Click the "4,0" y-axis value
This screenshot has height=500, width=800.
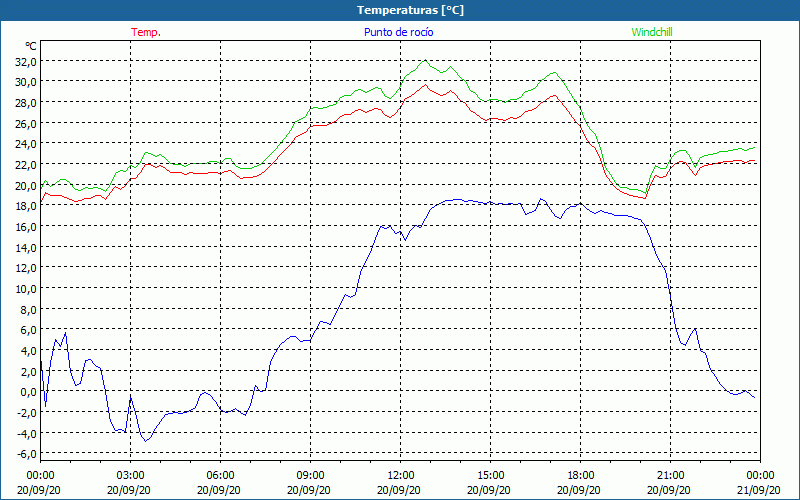click(28, 351)
